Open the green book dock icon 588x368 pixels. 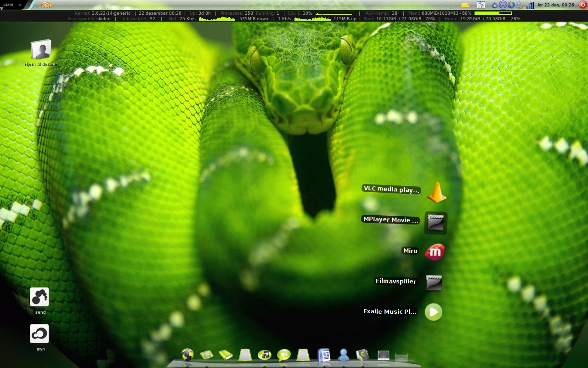click(x=226, y=355)
